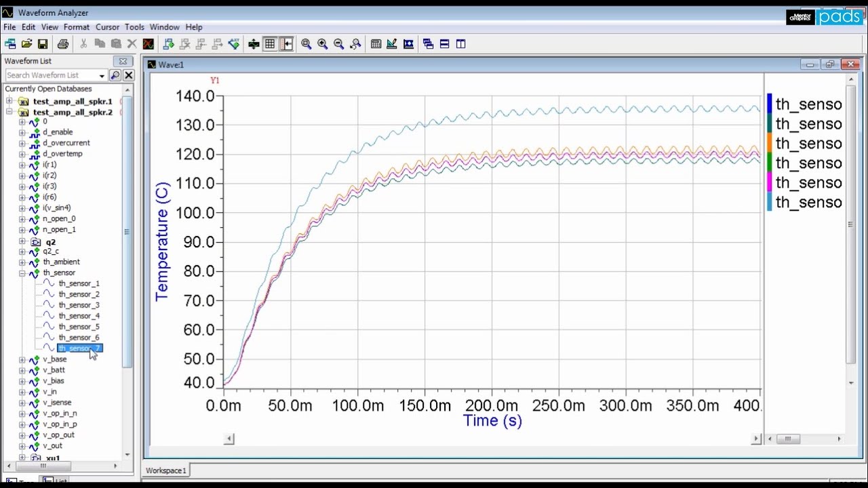Image resolution: width=868 pixels, height=488 pixels.
Task: Select the v_isense signal
Action: click(x=57, y=403)
